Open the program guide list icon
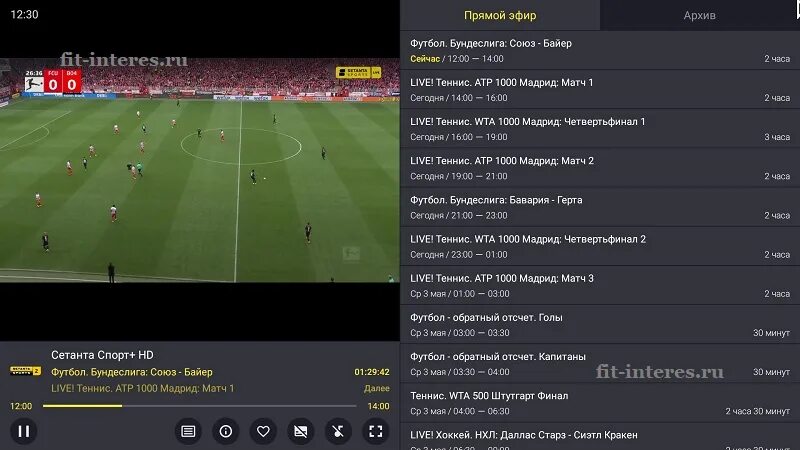The width and height of the screenshot is (800, 450). (188, 431)
